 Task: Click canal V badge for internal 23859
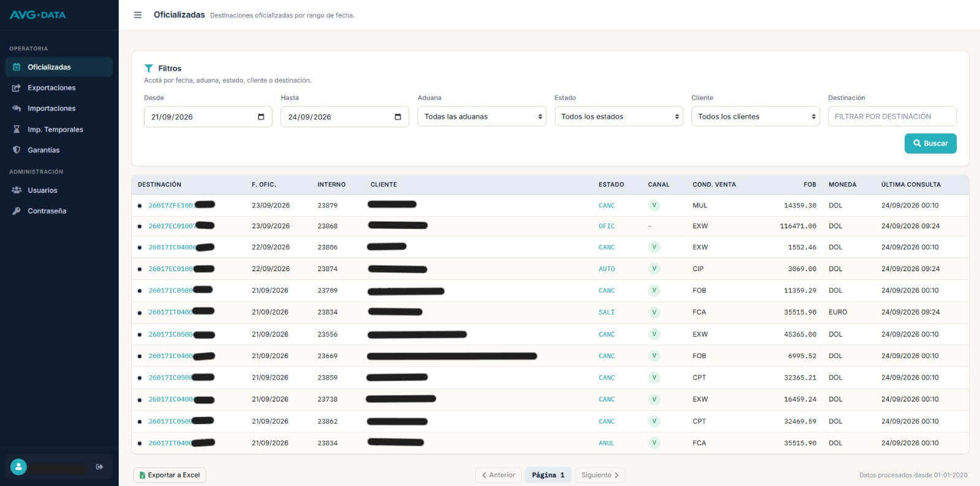pyautogui.click(x=654, y=378)
